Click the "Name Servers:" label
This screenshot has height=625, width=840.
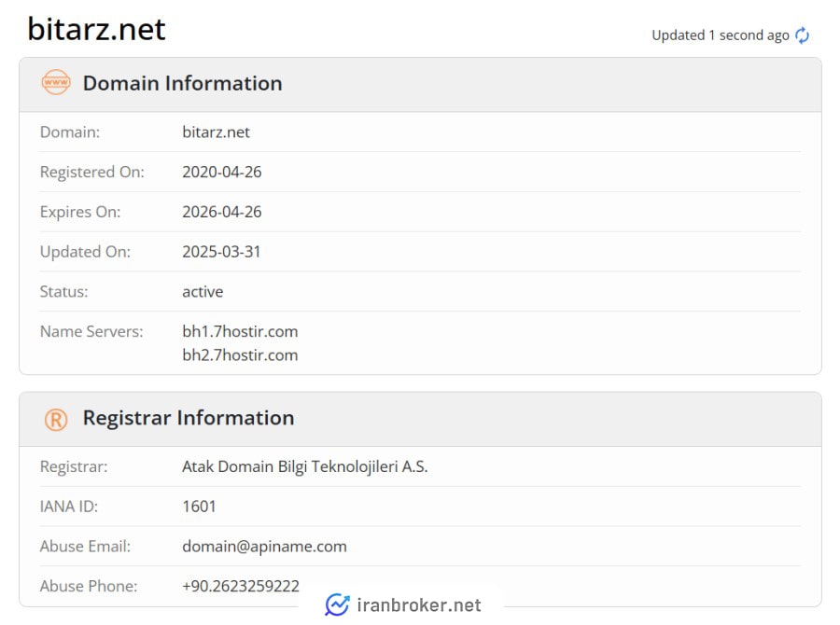(91, 331)
